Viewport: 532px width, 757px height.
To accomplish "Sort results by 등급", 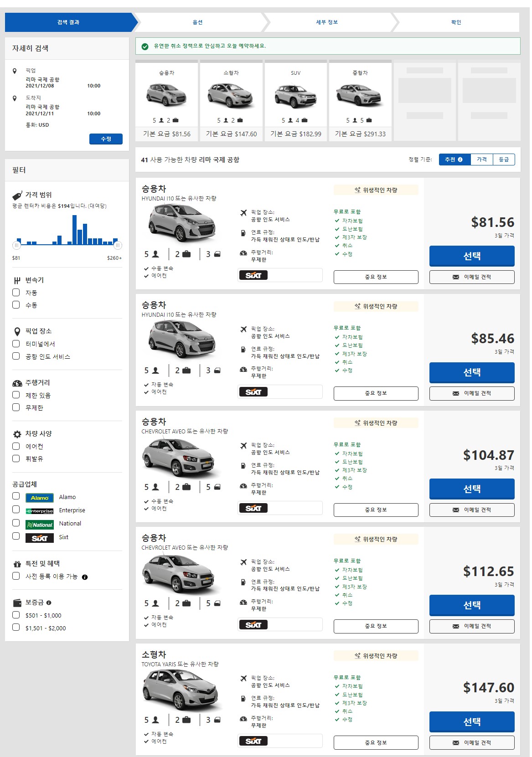I will click(x=504, y=160).
